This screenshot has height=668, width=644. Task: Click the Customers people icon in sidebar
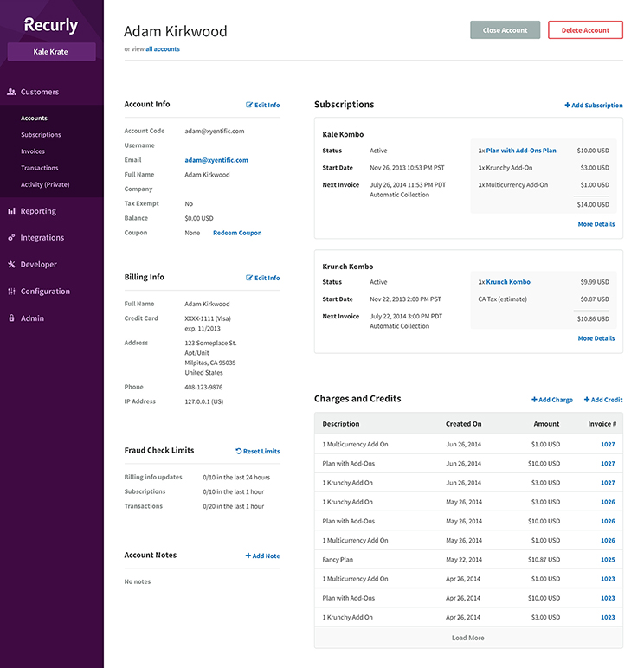pos(12,92)
